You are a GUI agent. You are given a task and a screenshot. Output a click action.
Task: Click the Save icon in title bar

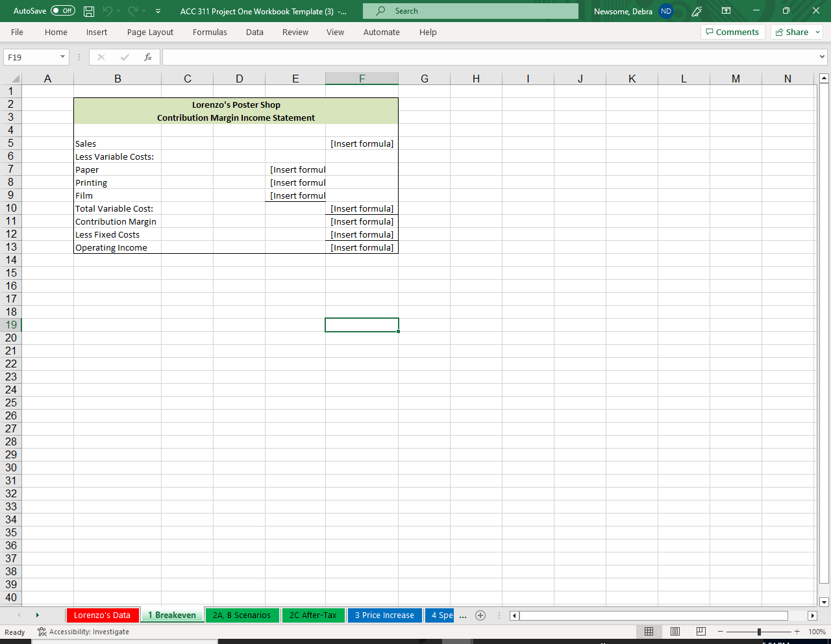pos(90,11)
